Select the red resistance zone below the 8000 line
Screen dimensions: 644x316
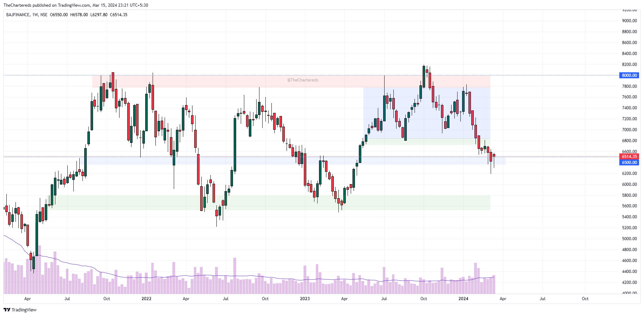point(291,81)
